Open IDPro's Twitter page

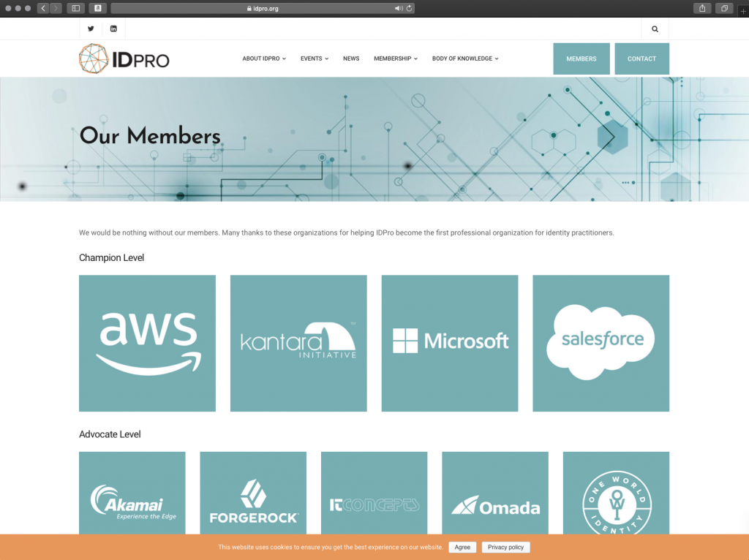pyautogui.click(x=91, y=29)
